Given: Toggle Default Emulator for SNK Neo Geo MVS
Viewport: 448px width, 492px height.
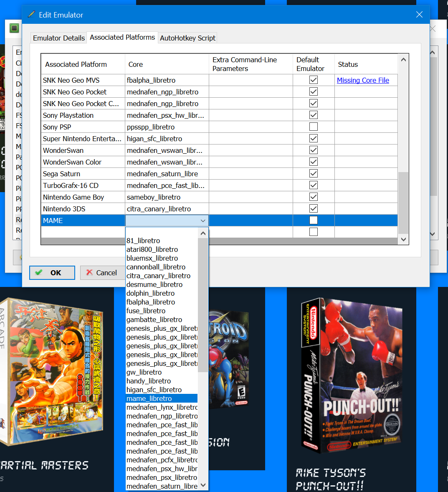Looking at the screenshot, I should pos(314,80).
